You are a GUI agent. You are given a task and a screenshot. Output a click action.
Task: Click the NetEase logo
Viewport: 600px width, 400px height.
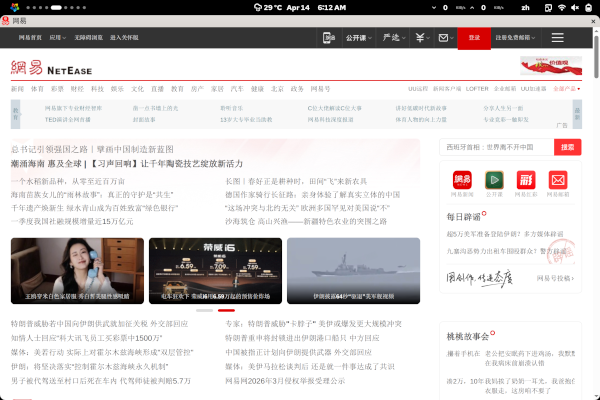tap(51, 68)
